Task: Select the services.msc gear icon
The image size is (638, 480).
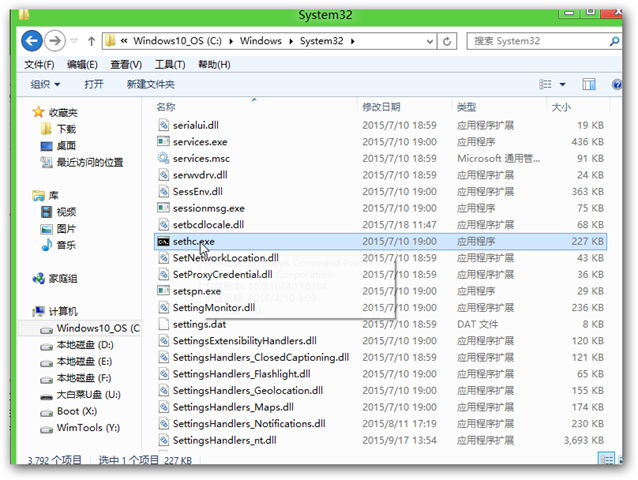Action: click(163, 158)
